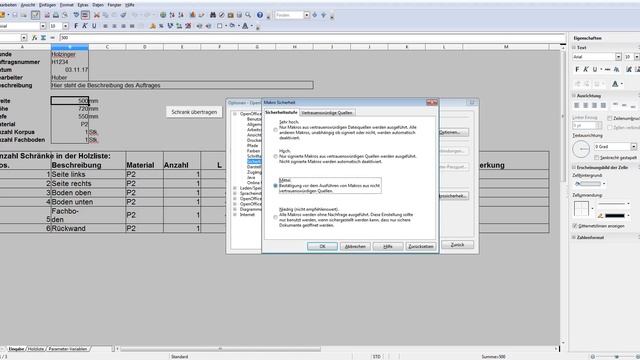Click the Print icon in the standard toolbar

(x=56, y=15)
